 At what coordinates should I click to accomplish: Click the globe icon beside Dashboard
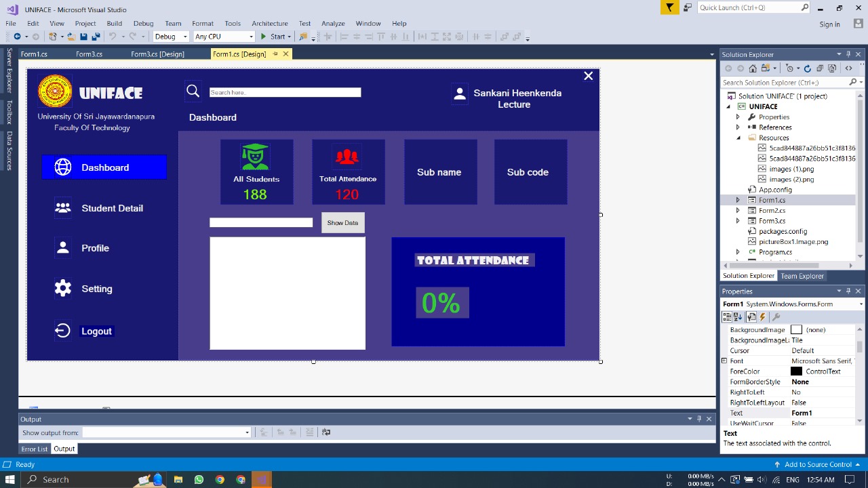(x=63, y=167)
